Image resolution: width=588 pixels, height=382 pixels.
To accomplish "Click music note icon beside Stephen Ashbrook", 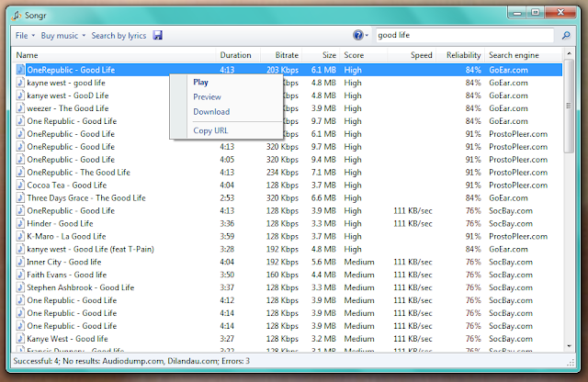I will click(x=20, y=287).
